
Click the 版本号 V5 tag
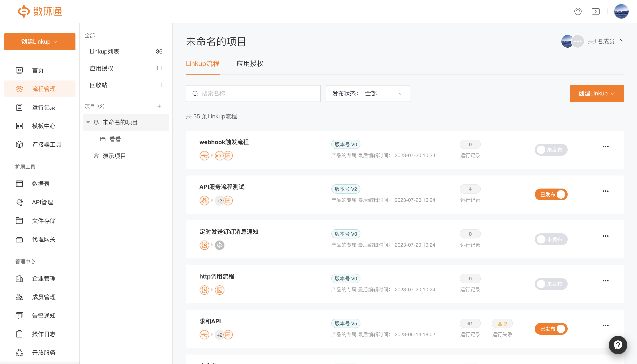(x=346, y=323)
